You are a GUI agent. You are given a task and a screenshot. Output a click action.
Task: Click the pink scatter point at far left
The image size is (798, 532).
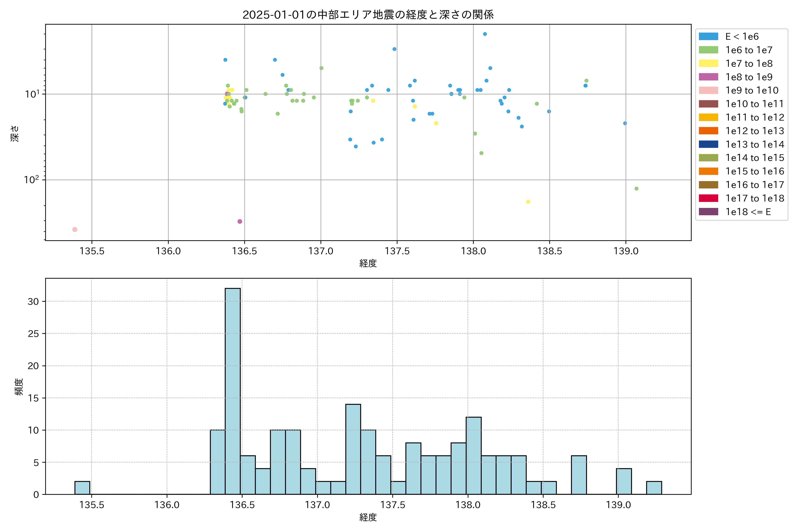pyautogui.click(x=75, y=230)
